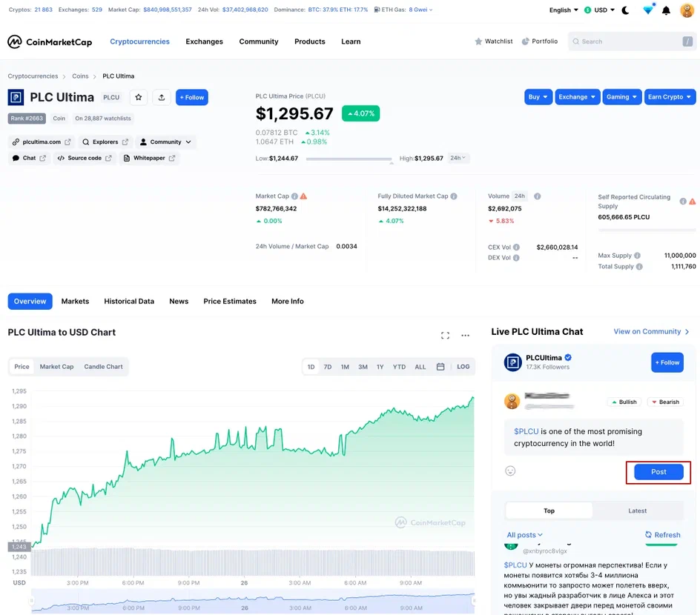Toggle dark mode moon icon

(625, 10)
